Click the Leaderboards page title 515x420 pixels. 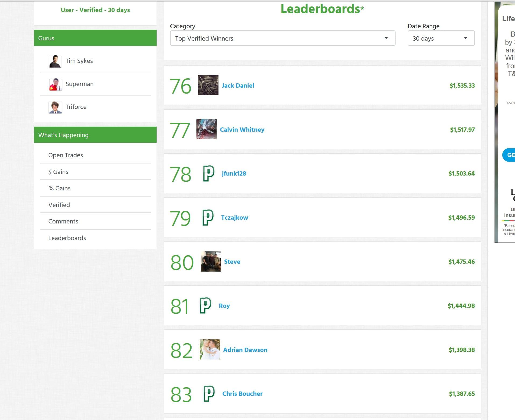pyautogui.click(x=322, y=9)
